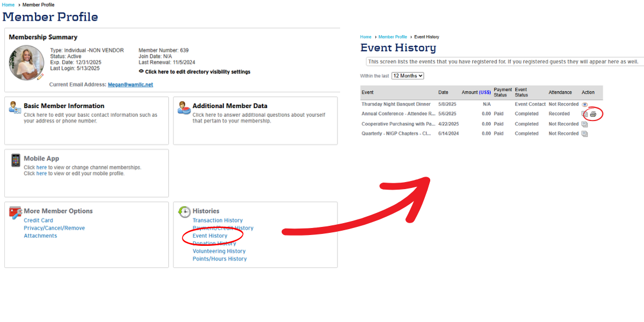The height and width of the screenshot is (322, 644).
Task: Click the details icon for Annual Conference row
Action: pyautogui.click(x=585, y=114)
